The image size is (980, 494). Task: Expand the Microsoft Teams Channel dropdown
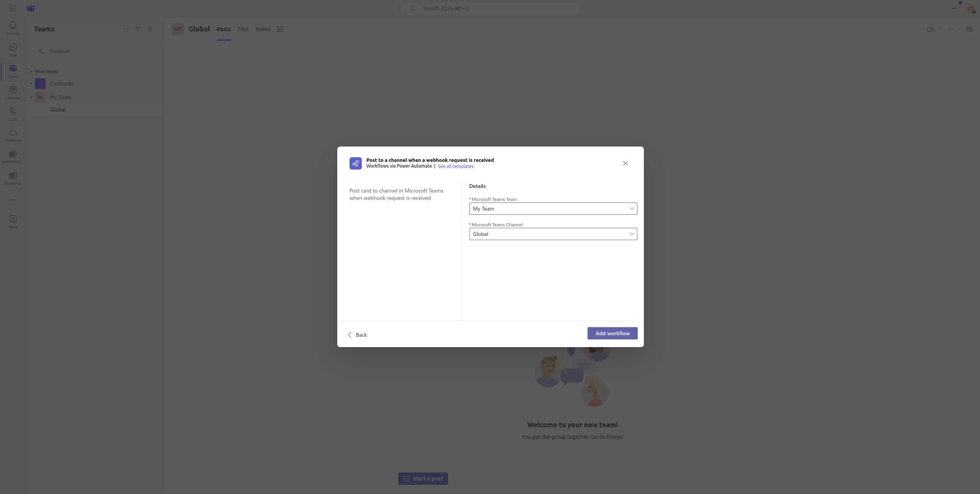553,234
